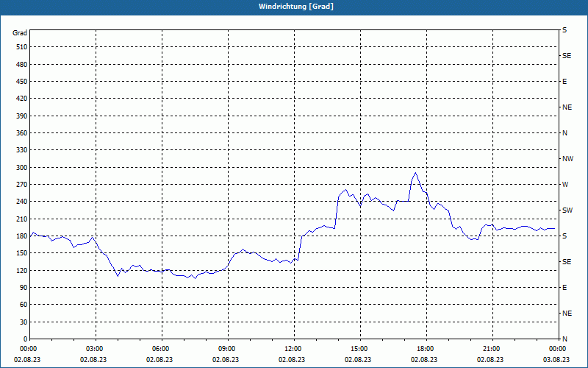Image resolution: width=588 pixels, height=368 pixels.
Task: Click the 150 y-axis tick label
Action: [22, 253]
